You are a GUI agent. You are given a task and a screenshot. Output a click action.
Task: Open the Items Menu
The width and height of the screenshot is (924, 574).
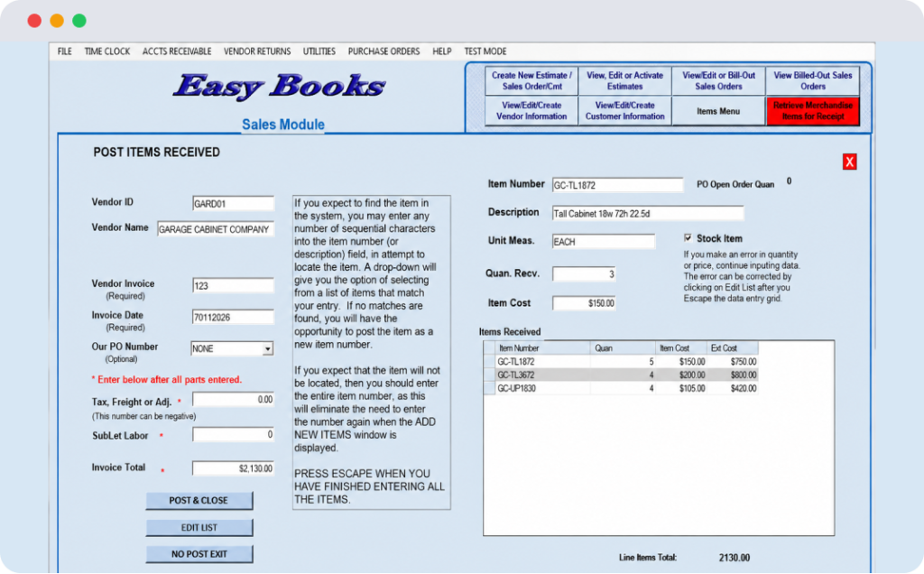(718, 111)
